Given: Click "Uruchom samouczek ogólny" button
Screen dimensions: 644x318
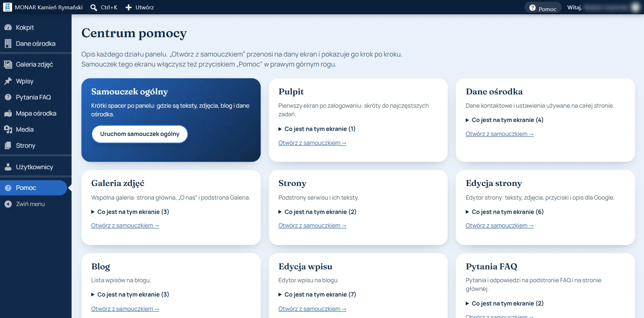Looking at the screenshot, I should pos(140,134).
